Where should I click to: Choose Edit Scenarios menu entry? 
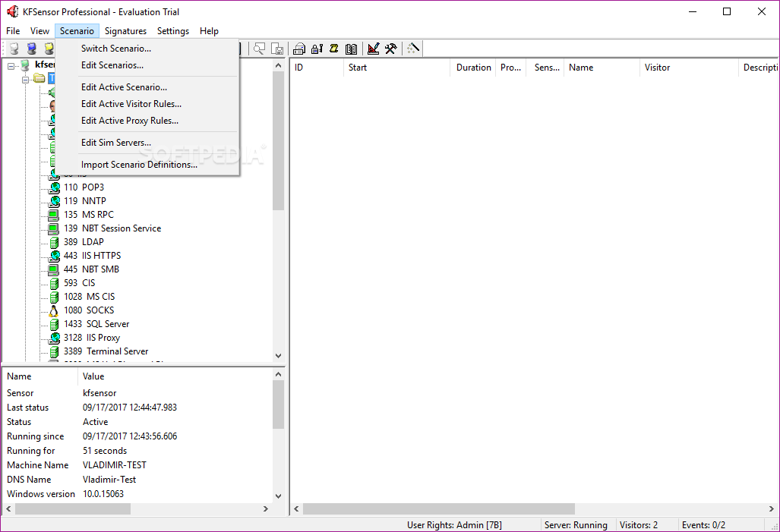pyautogui.click(x=147, y=65)
